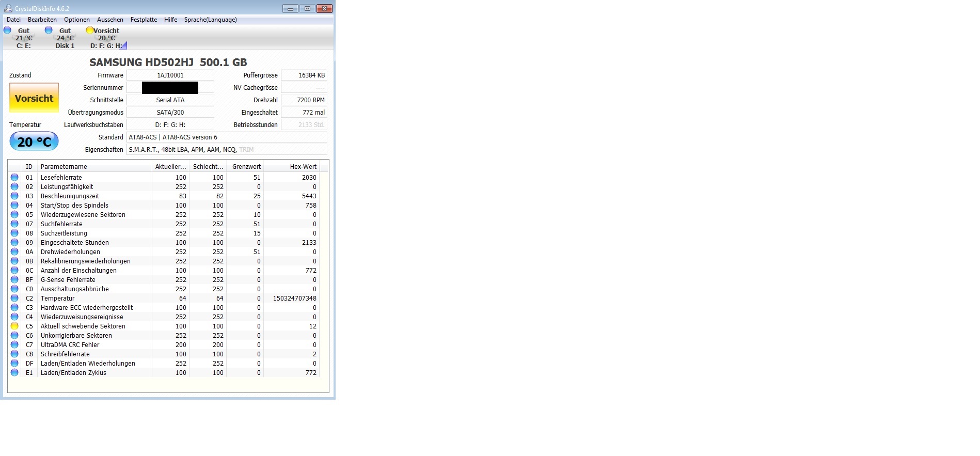The height and width of the screenshot is (456, 980).
Task: Open the Optionen menu
Action: (x=77, y=20)
